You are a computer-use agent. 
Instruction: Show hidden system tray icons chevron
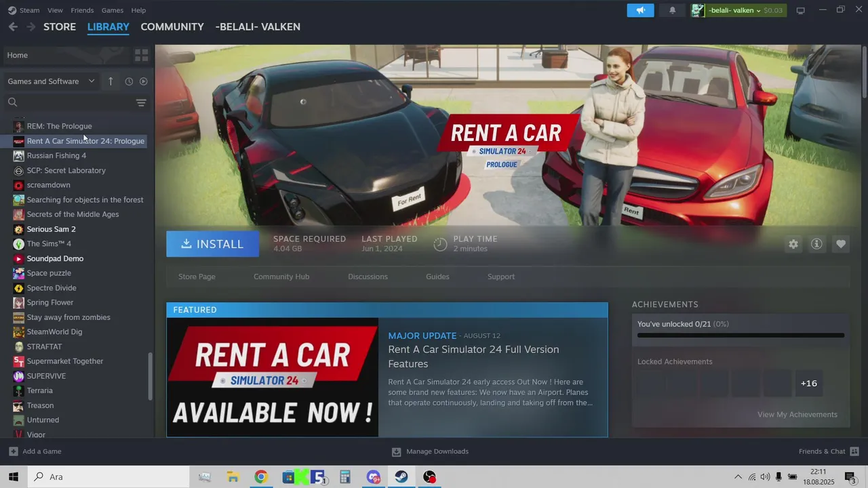(x=738, y=477)
